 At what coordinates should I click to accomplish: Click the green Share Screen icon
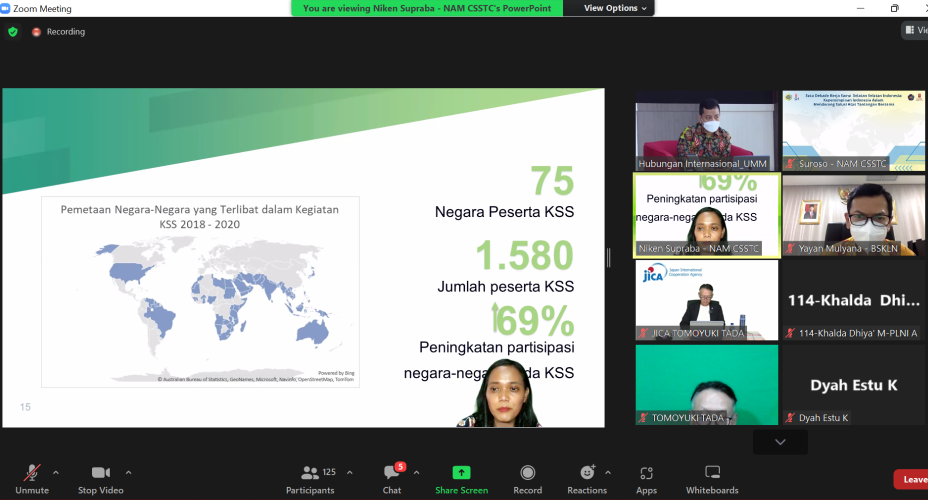(461, 472)
